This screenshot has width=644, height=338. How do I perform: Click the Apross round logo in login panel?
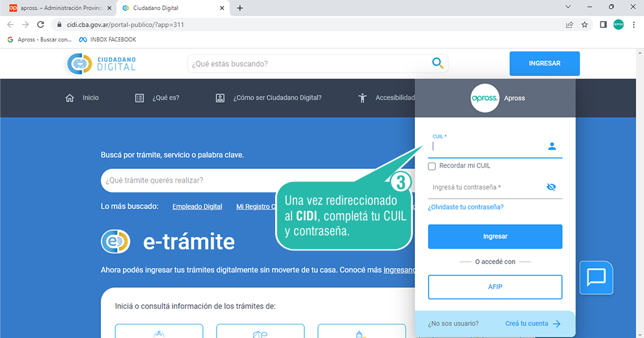click(485, 98)
